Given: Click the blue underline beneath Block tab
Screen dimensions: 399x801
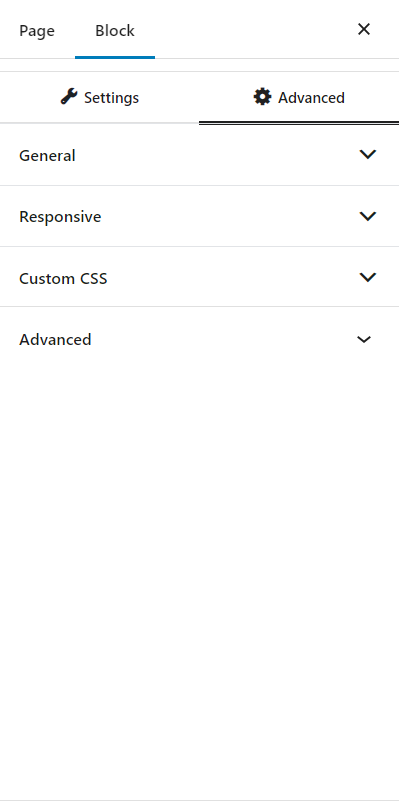Looking at the screenshot, I should pos(115,57).
